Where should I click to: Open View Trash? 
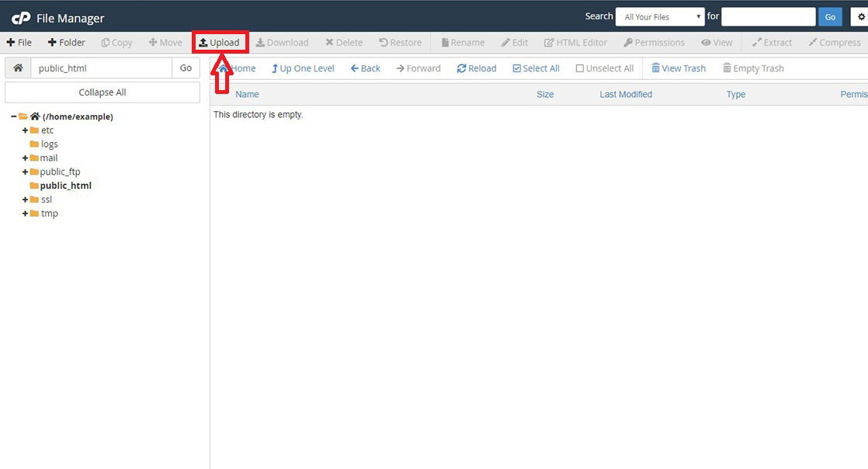679,68
